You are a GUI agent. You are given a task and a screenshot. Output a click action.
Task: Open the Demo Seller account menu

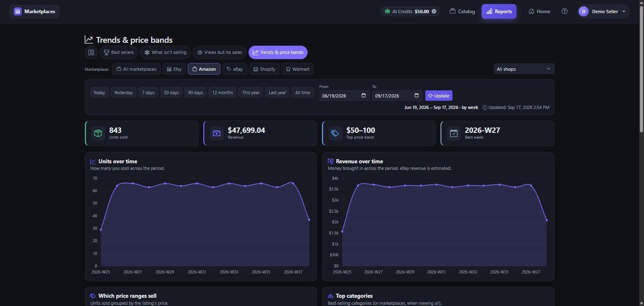coord(603,12)
